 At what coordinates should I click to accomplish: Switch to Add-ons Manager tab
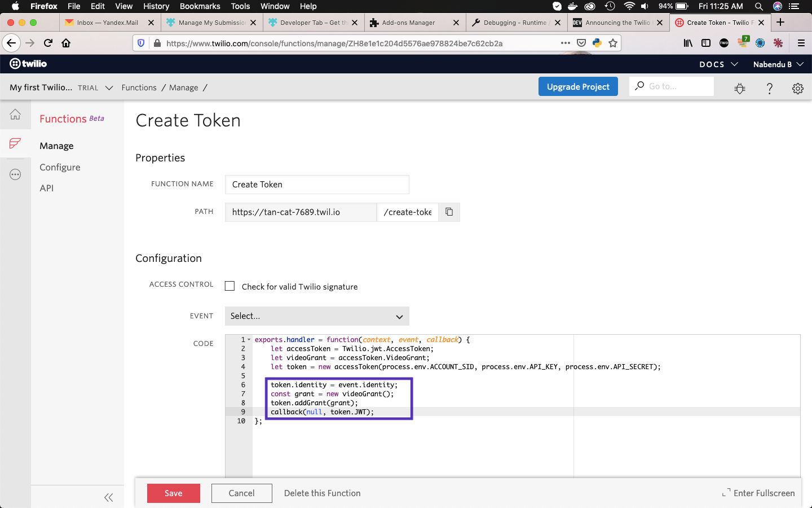pyautogui.click(x=414, y=23)
